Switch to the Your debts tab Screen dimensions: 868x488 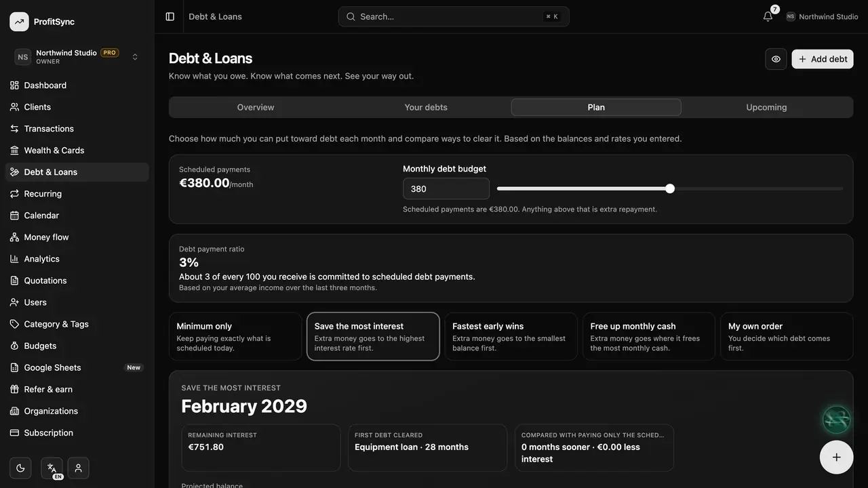[426, 107]
